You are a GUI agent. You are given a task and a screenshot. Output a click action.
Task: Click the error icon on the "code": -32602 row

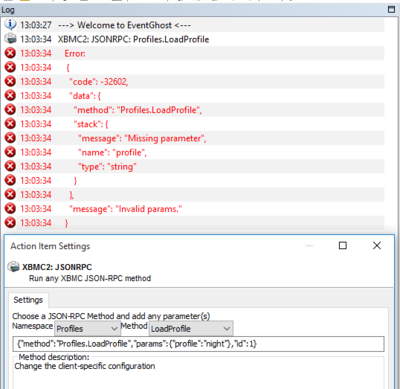point(10,81)
